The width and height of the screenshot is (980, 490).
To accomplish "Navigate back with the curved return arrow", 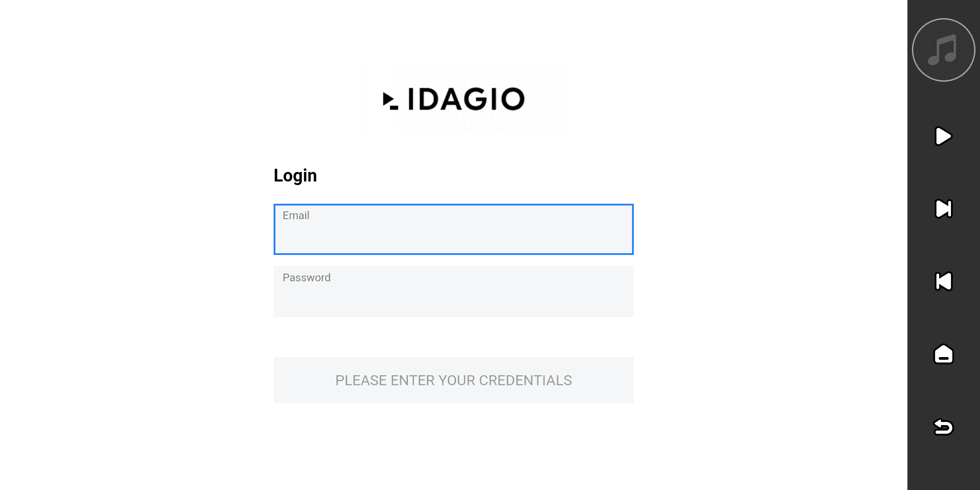I will (943, 427).
